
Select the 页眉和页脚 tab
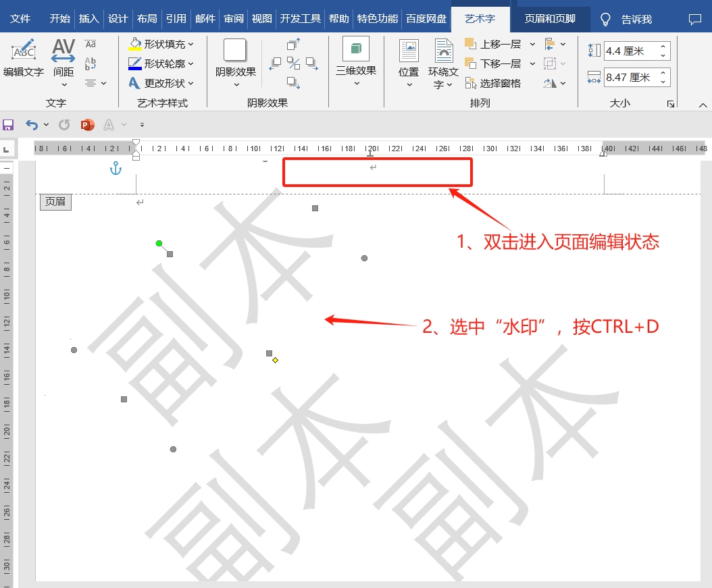click(x=551, y=20)
